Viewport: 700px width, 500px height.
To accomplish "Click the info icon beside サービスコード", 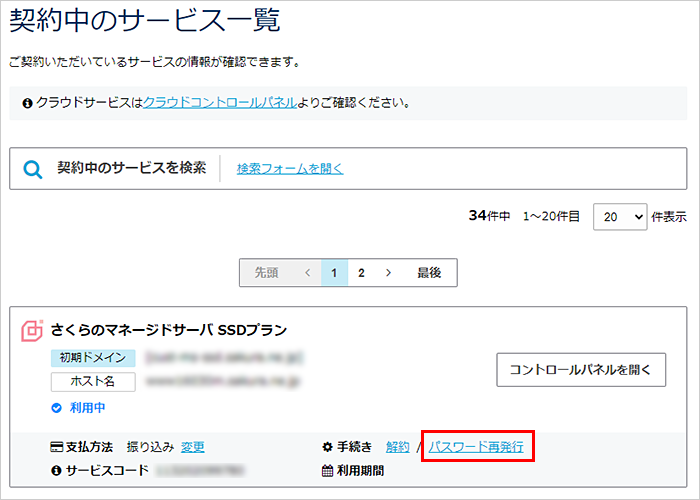I will pos(56,470).
